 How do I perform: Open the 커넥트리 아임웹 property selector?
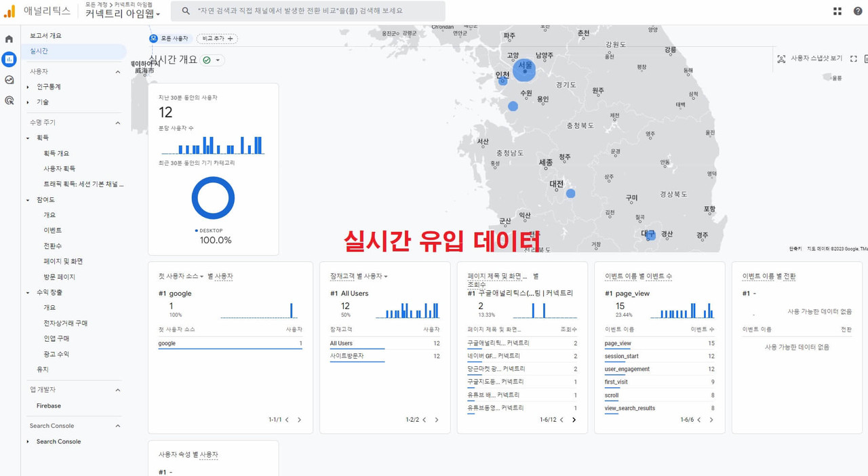[123, 14]
